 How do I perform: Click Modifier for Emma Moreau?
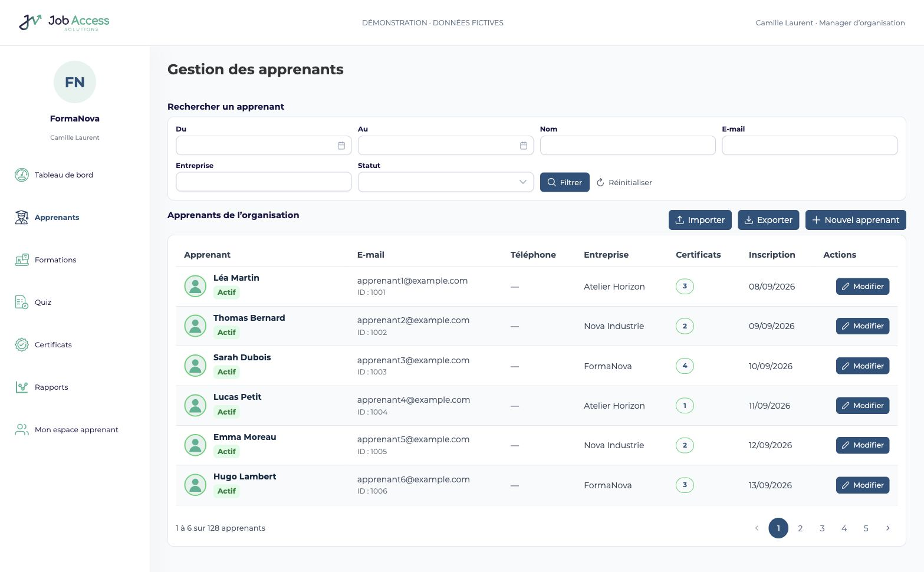click(863, 445)
